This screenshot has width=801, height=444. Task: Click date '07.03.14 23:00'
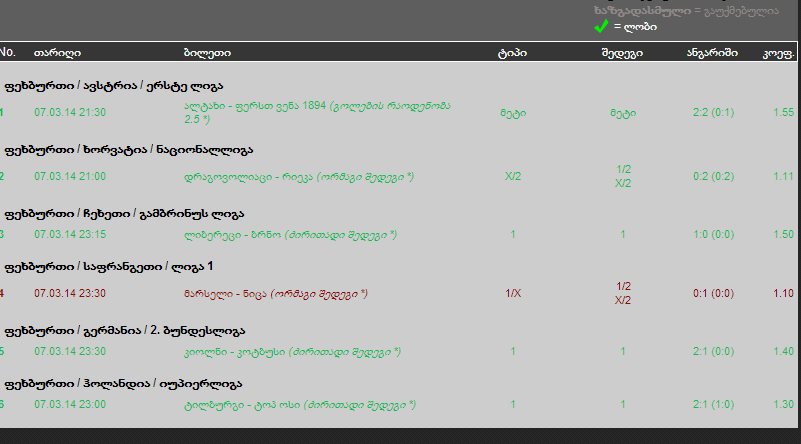(x=70, y=405)
